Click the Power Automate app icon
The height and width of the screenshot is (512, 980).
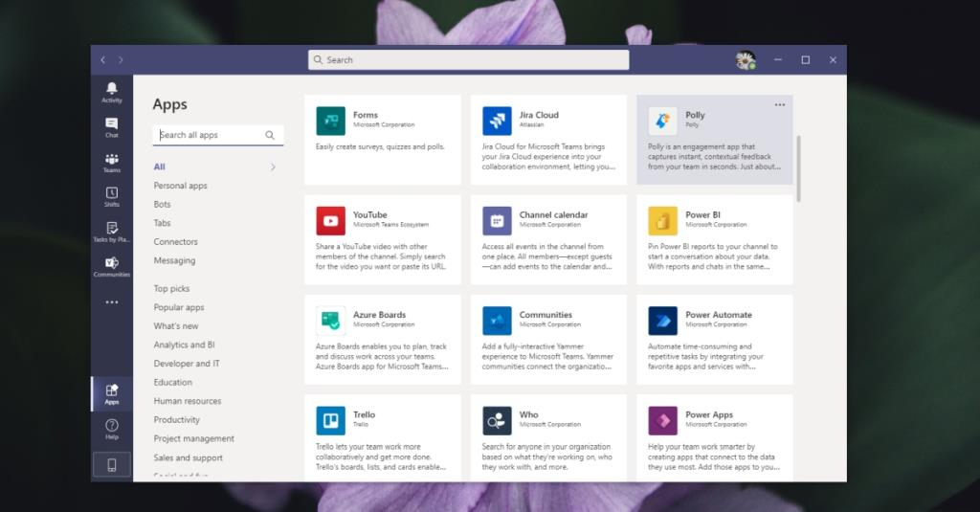pos(662,321)
